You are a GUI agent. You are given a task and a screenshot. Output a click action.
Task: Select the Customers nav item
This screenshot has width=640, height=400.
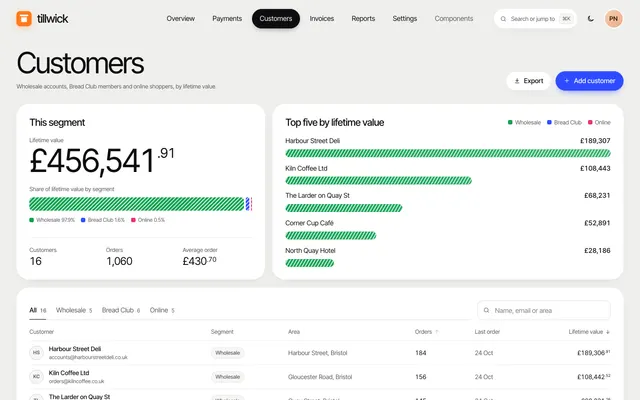click(x=276, y=18)
